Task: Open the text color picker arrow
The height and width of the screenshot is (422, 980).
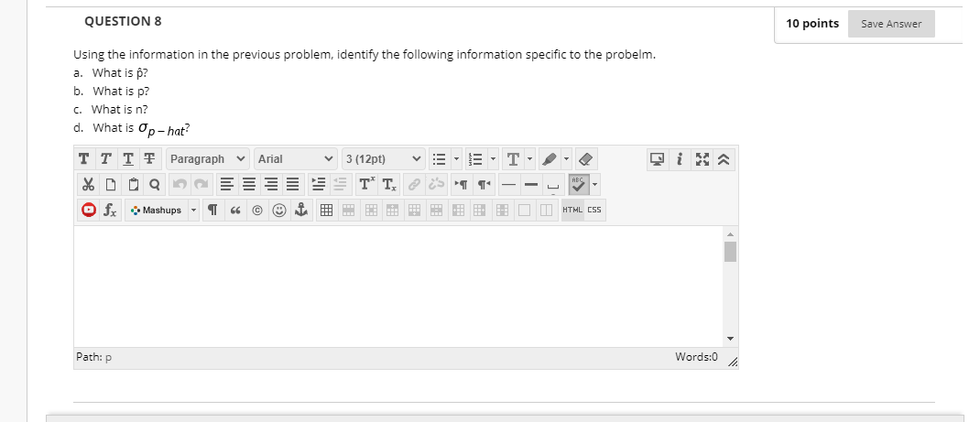Action: [529, 159]
